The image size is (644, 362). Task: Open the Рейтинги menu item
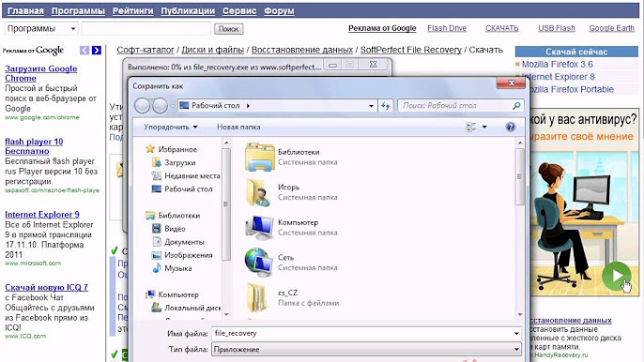click(132, 11)
